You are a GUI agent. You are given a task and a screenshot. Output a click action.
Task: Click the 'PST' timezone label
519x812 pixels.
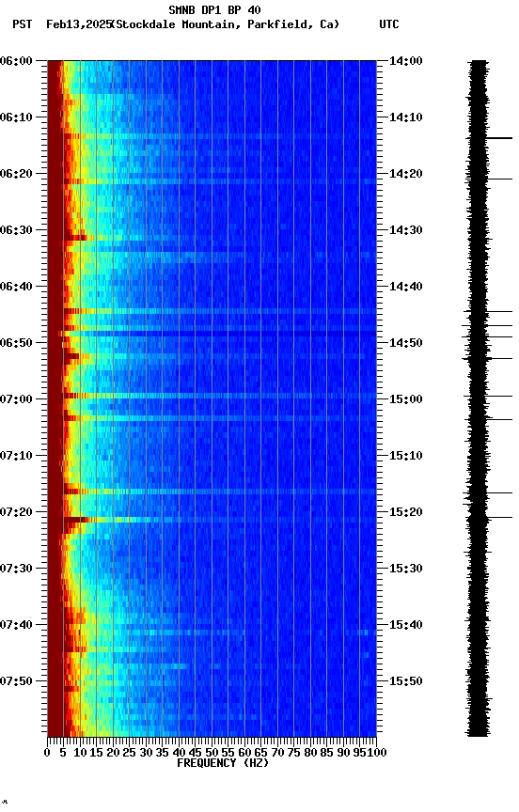pyautogui.click(x=23, y=24)
